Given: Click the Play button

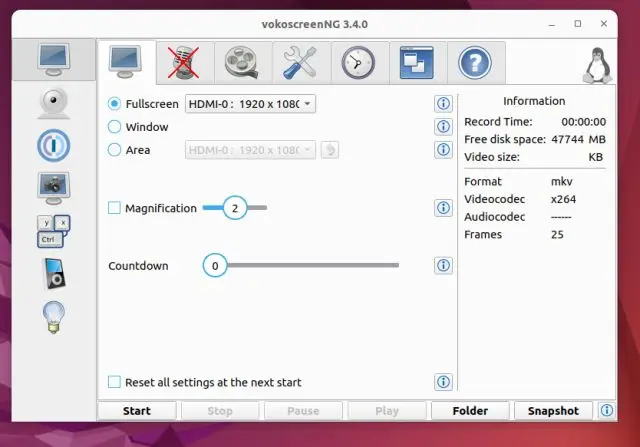Looking at the screenshot, I should pos(387,411).
